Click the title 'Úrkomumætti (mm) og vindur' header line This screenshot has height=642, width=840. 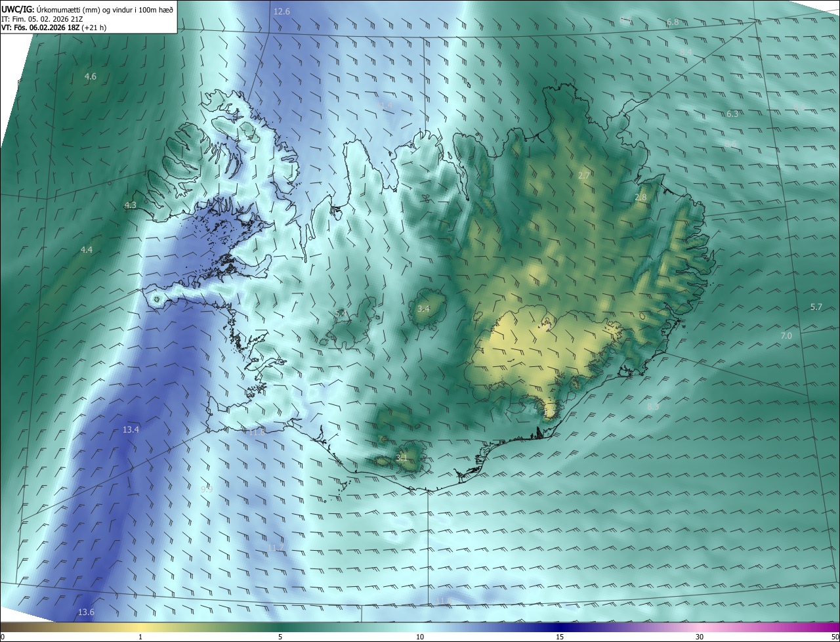coord(88,10)
